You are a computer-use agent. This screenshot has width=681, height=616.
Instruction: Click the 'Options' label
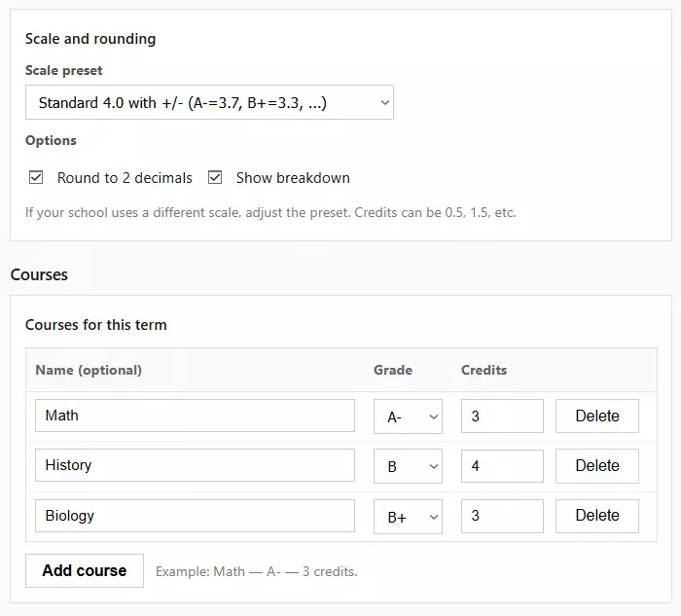click(x=51, y=141)
